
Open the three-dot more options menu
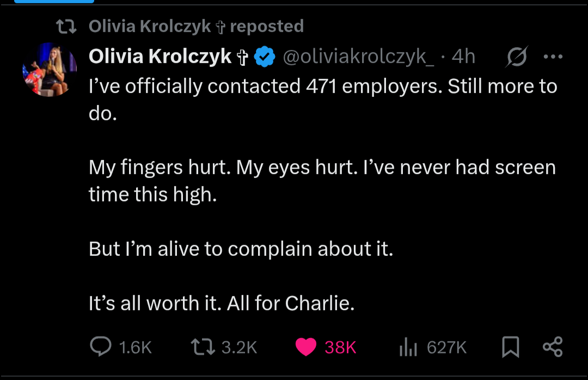point(553,56)
